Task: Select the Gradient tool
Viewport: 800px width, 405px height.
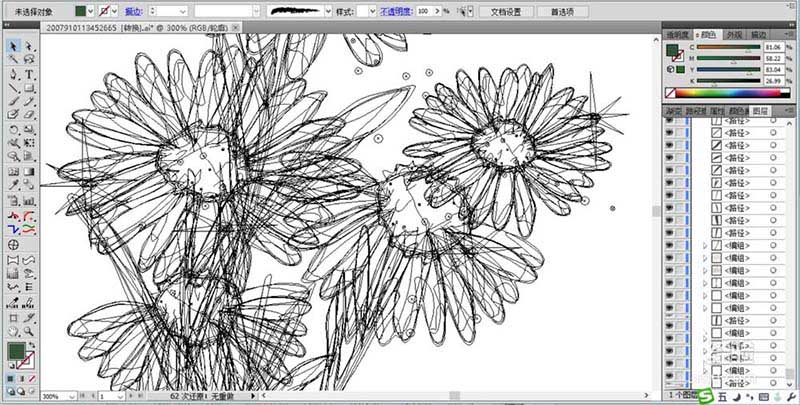Action: (x=29, y=172)
